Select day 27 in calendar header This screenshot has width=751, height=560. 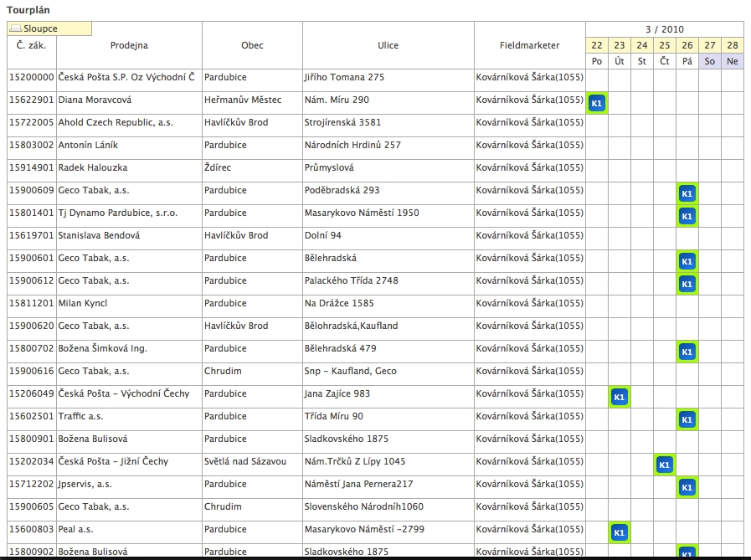point(710,45)
